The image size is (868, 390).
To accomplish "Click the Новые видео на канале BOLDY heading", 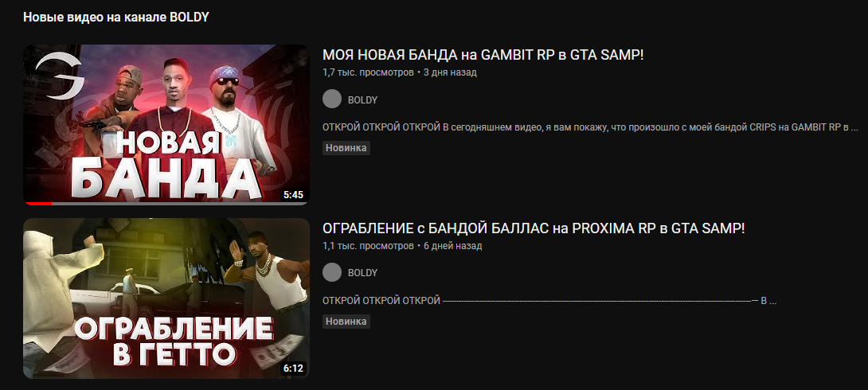I will (116, 18).
